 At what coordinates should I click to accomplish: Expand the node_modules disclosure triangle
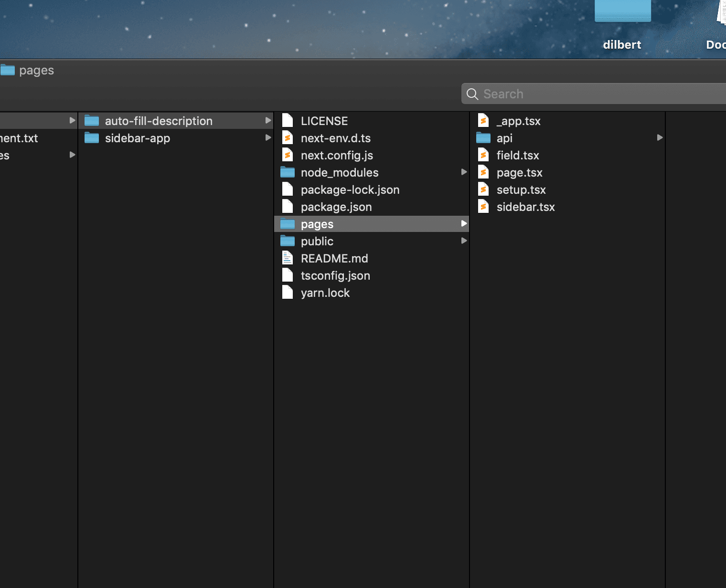[463, 172]
